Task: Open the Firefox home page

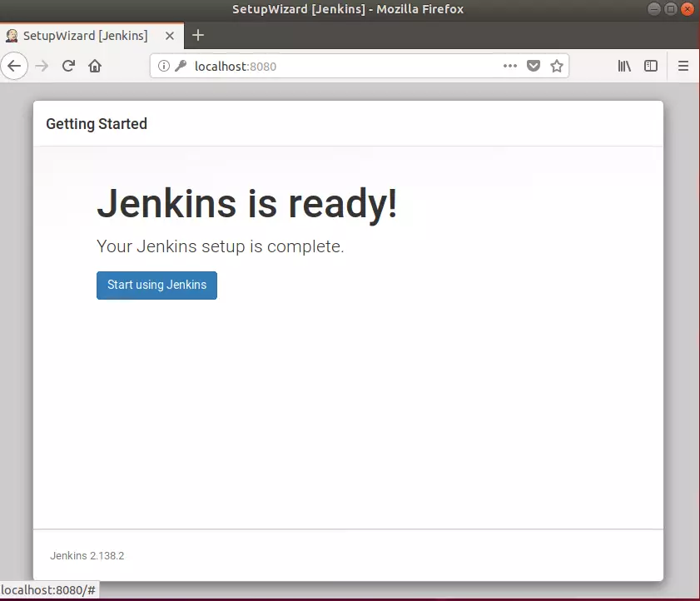Action: (x=95, y=66)
